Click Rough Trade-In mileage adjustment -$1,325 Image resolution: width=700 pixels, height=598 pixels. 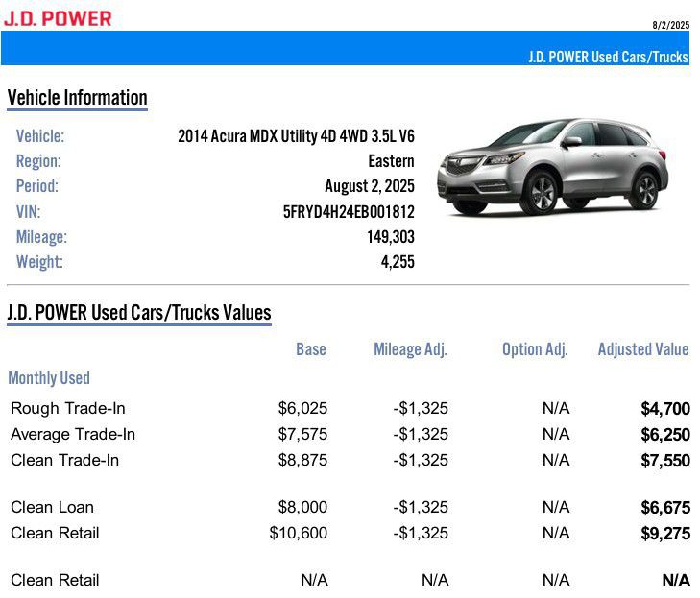[x=421, y=408]
